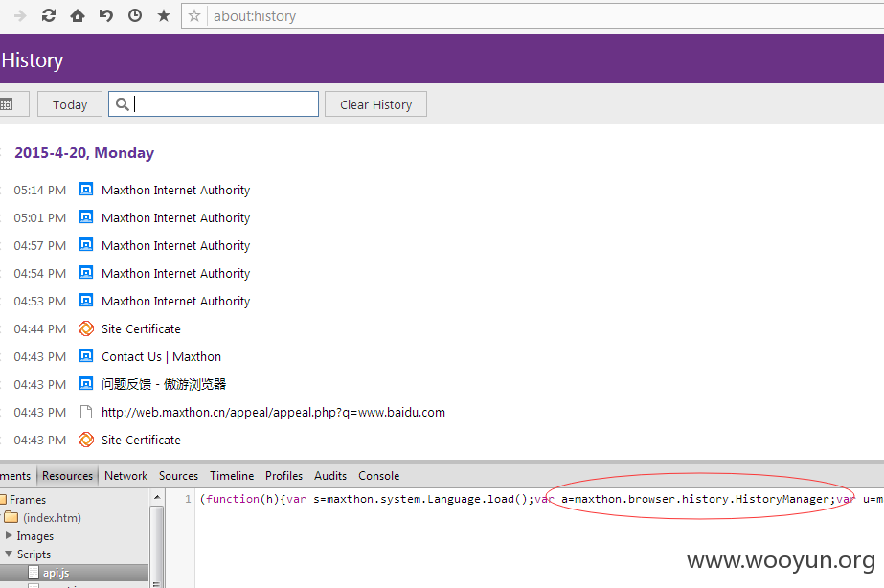Click favicon of the 05:14 PM entry
Viewport: 884px width, 588px height.
click(x=85, y=189)
